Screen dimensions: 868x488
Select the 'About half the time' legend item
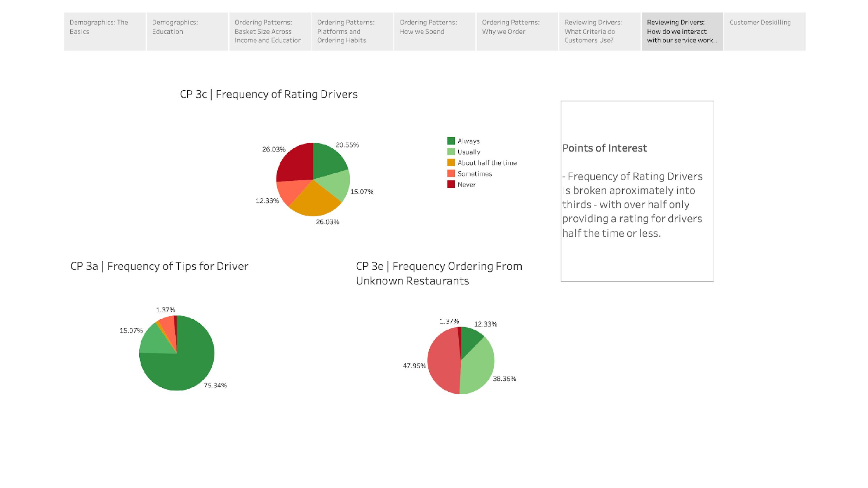click(487, 163)
